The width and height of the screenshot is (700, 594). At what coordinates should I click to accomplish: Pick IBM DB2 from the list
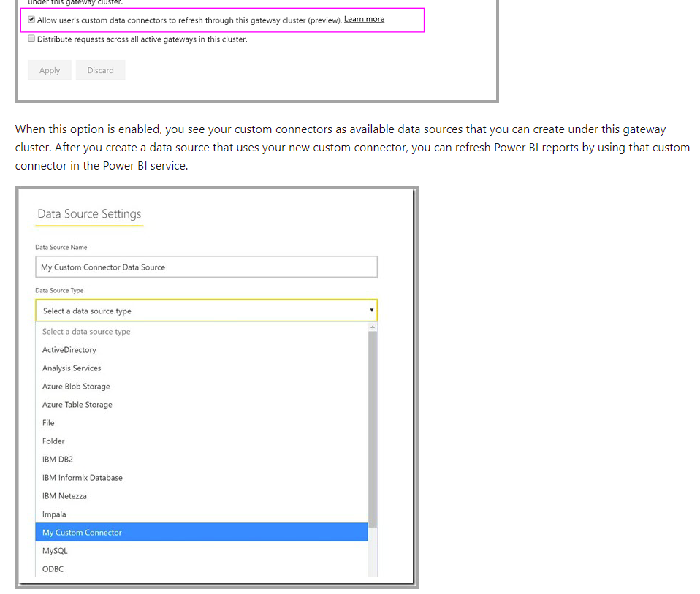tap(202, 460)
